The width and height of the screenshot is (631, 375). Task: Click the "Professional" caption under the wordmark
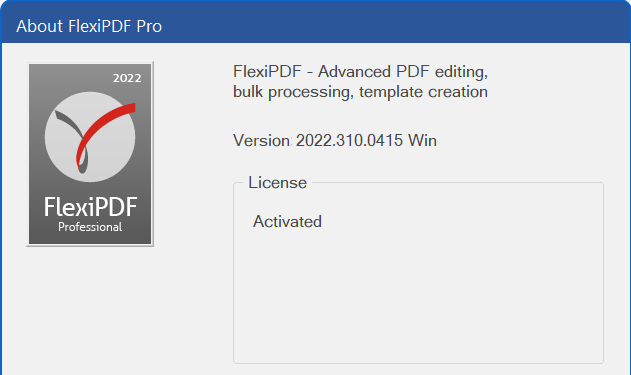[x=90, y=227]
